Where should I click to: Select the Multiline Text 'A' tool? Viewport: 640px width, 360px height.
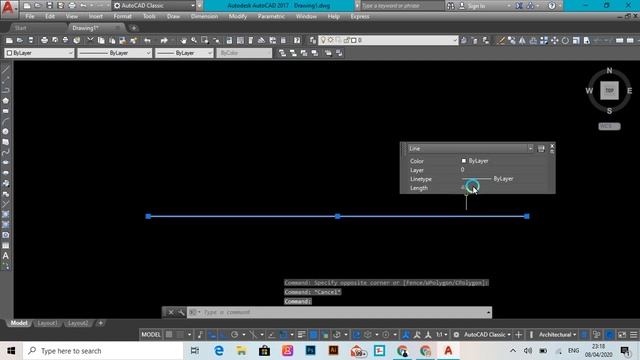coord(6,256)
